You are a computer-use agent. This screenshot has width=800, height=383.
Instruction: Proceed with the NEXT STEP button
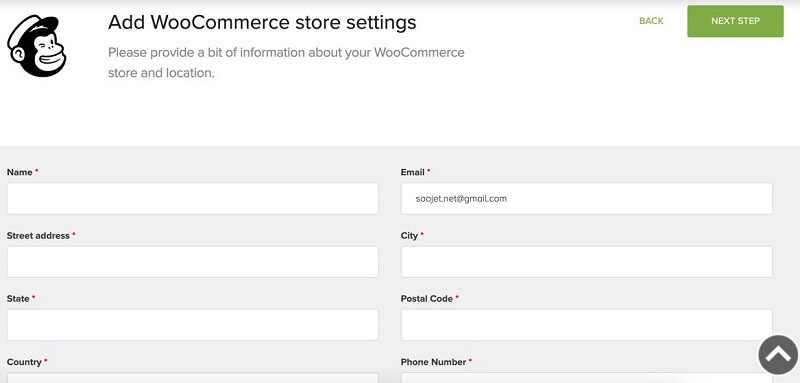tap(735, 21)
